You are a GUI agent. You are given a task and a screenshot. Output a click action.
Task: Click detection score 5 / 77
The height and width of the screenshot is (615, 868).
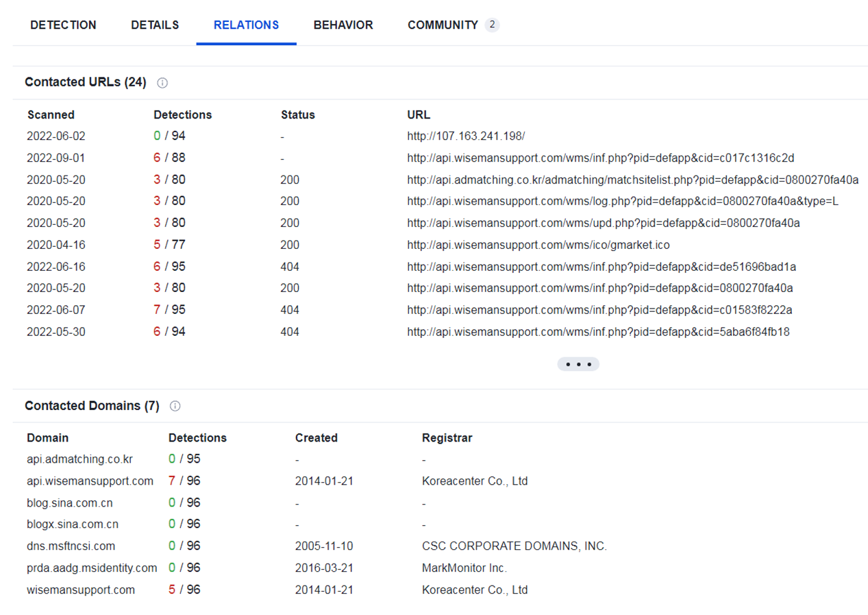tap(169, 245)
